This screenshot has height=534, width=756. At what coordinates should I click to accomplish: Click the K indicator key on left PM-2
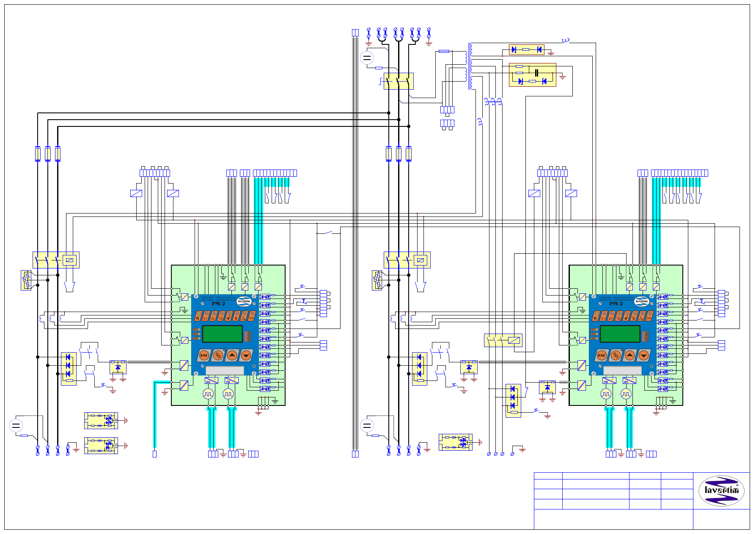198,316
